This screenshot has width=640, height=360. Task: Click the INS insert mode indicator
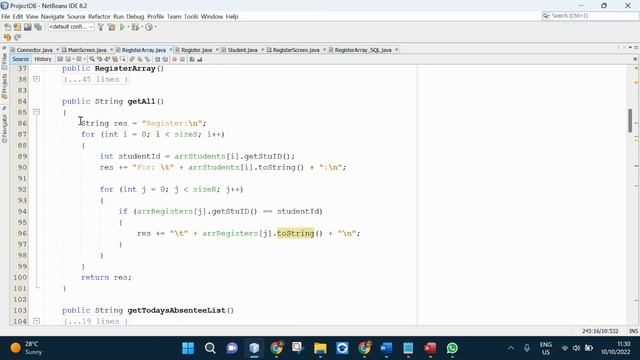pyautogui.click(x=633, y=331)
